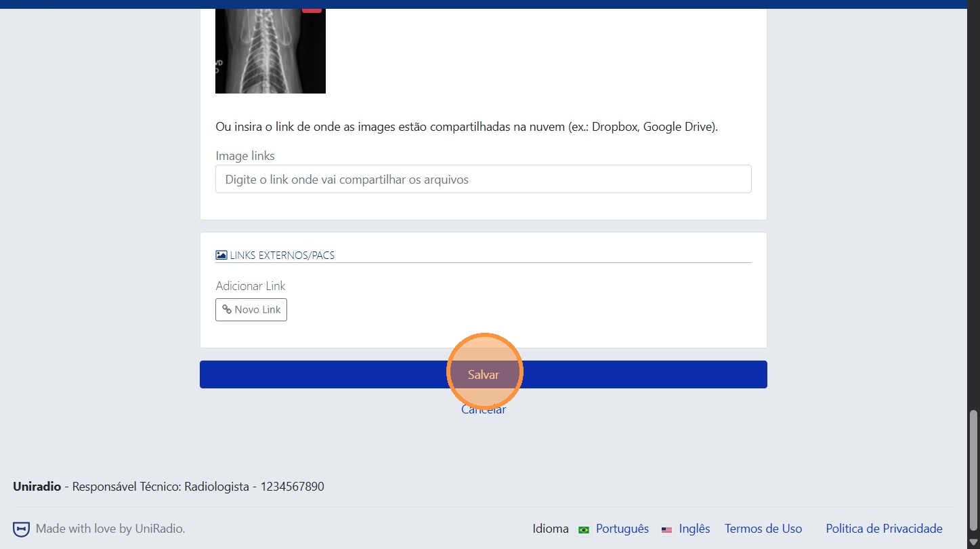Screen dimensions: 980x549
Task: Open the Termos de Uso page
Action: click(x=763, y=529)
